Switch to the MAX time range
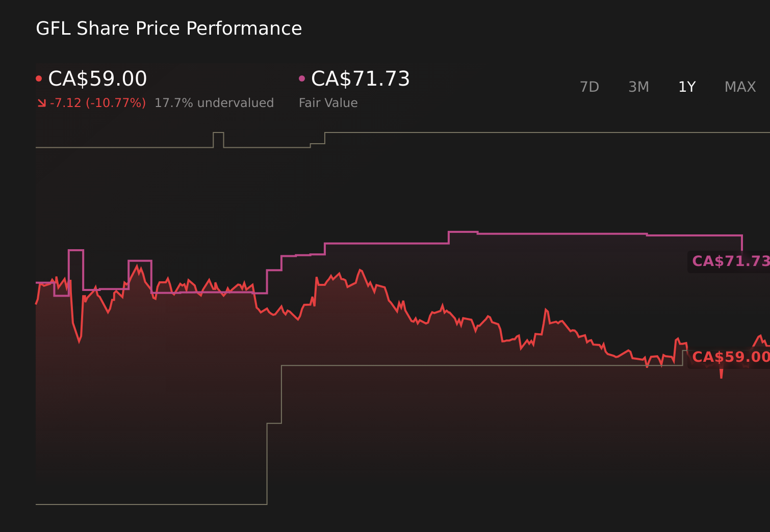The height and width of the screenshot is (532, 770). [x=740, y=87]
